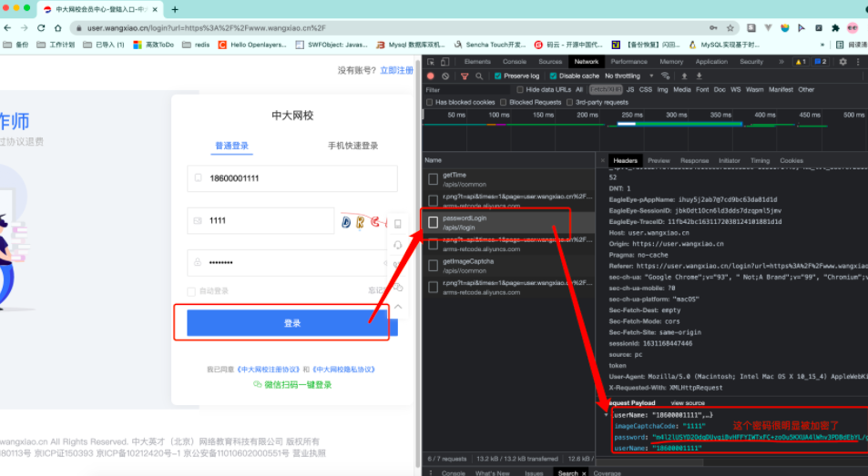Switch to 手机快速登录 login tab
868x476 pixels.
tap(352, 146)
